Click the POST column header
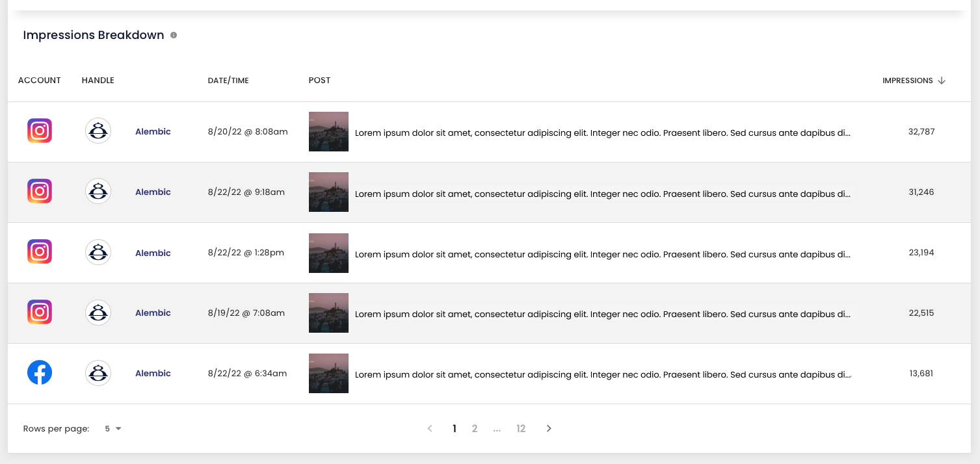 (319, 81)
